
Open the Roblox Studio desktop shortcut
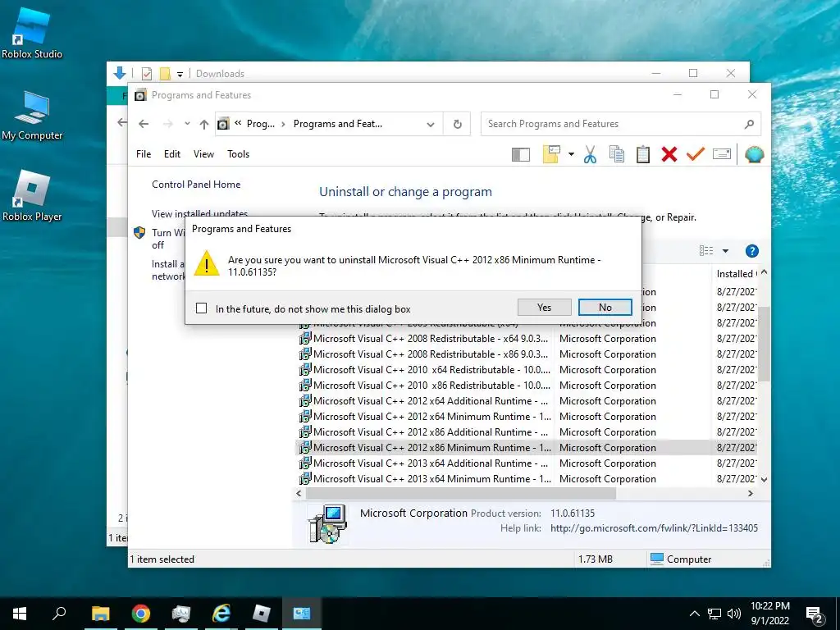coord(32,33)
